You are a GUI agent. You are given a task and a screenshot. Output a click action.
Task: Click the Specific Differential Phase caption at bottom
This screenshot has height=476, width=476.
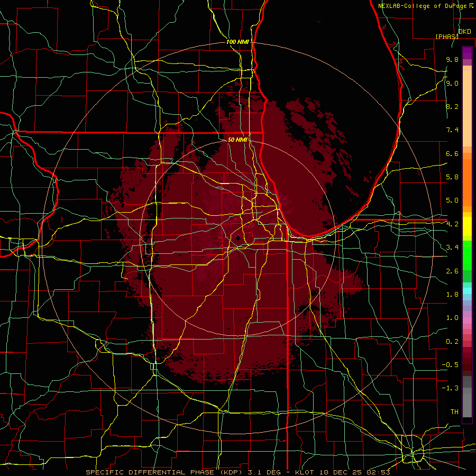click(237, 472)
